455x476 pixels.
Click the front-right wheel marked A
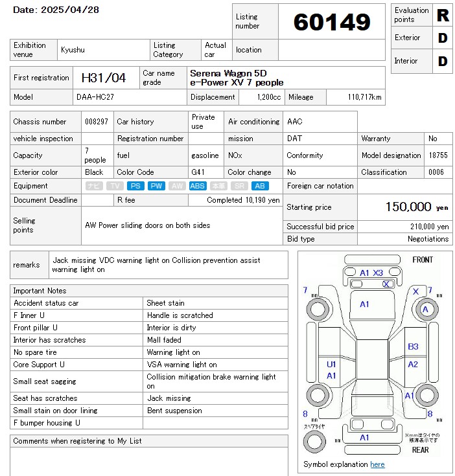point(426,310)
